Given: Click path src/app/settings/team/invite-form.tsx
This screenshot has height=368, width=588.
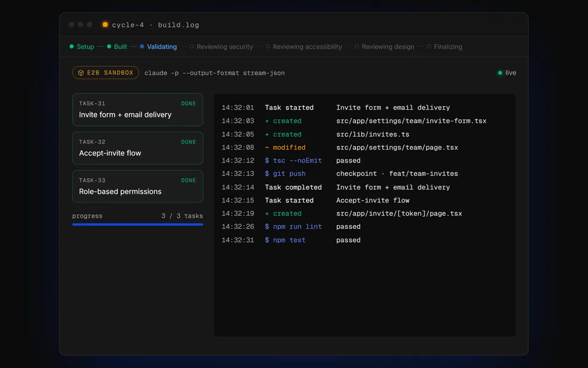Looking at the screenshot, I should pos(411,121).
